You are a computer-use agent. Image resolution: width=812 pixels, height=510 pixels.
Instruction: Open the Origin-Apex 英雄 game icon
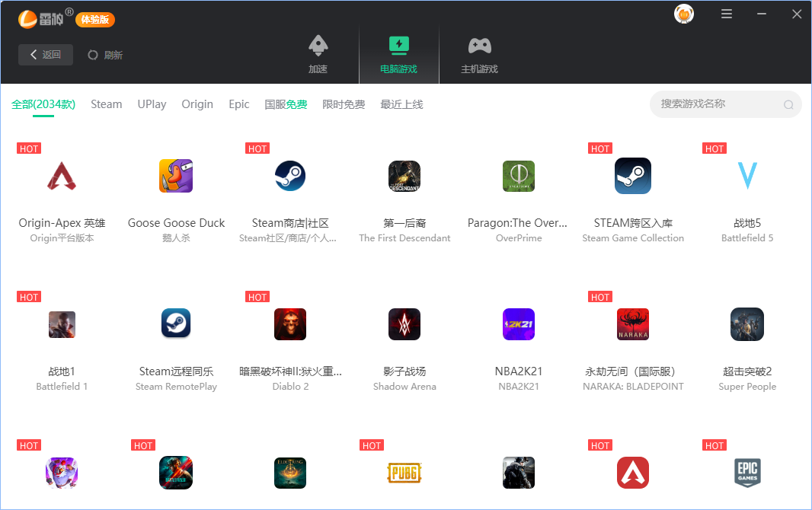point(62,176)
